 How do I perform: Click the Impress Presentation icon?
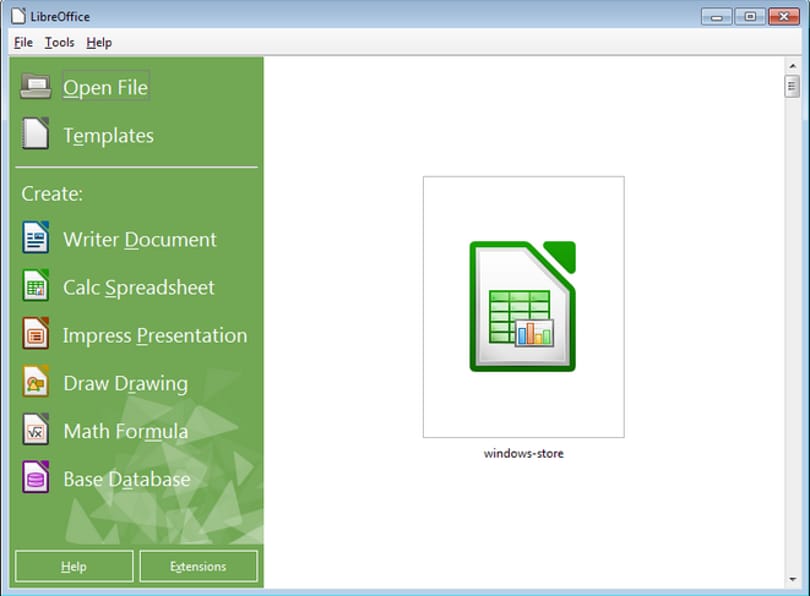pyautogui.click(x=36, y=333)
